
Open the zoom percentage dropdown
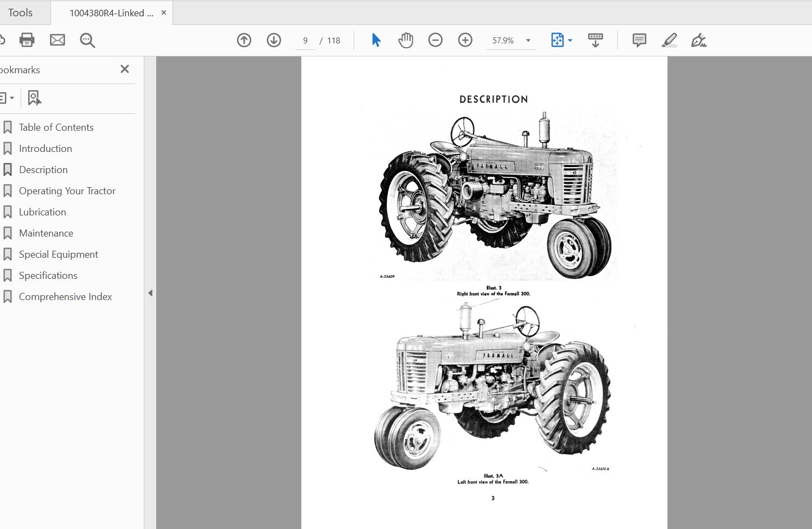(x=527, y=40)
